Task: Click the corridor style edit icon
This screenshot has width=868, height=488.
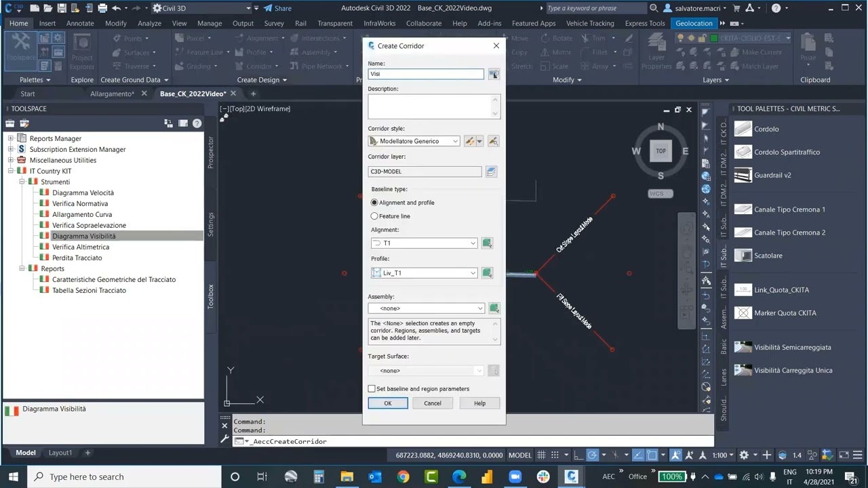Action: [470, 141]
